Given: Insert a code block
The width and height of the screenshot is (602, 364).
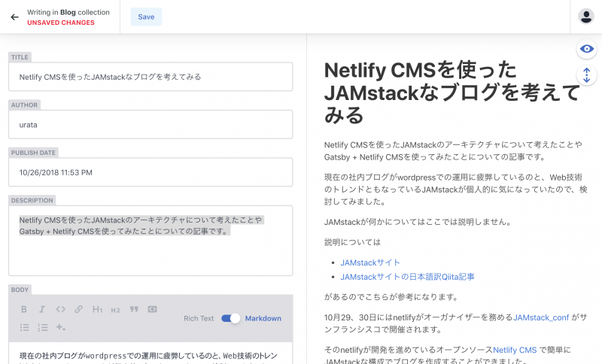Looking at the screenshot, I should [152, 309].
